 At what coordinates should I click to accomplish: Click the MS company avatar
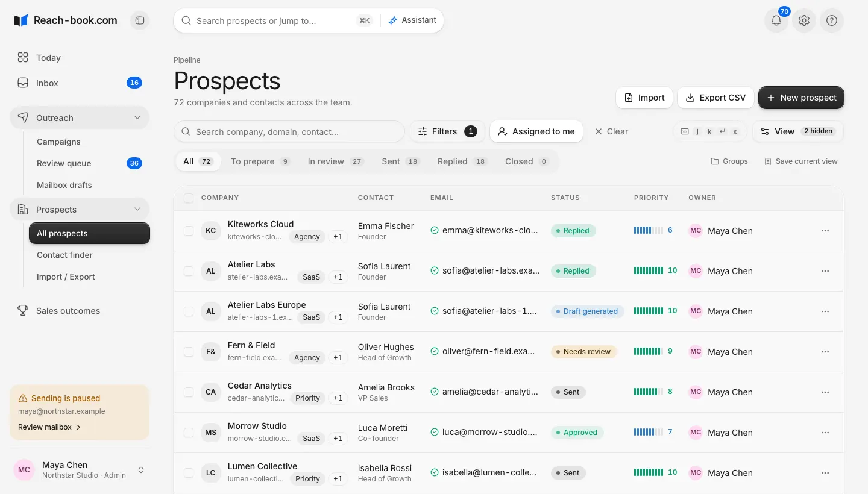(x=210, y=433)
